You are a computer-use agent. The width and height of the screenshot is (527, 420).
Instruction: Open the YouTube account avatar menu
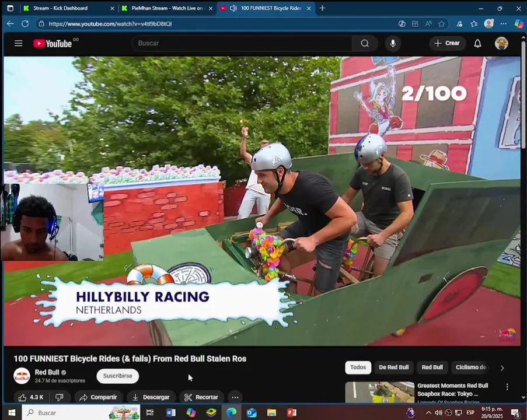click(501, 43)
